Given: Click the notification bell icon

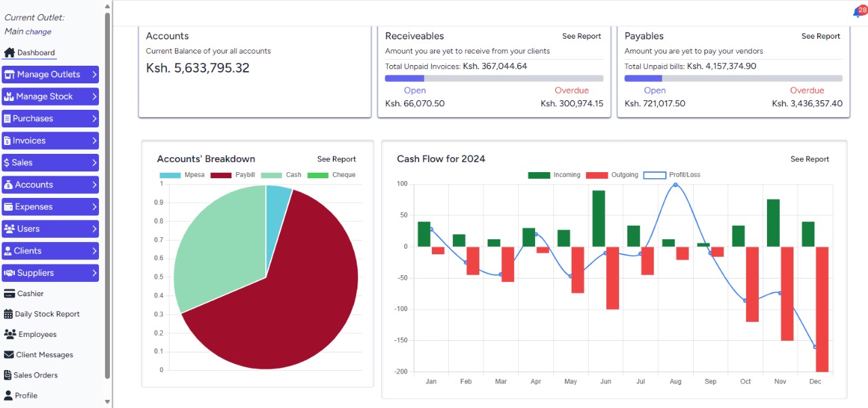Looking at the screenshot, I should tap(858, 12).
